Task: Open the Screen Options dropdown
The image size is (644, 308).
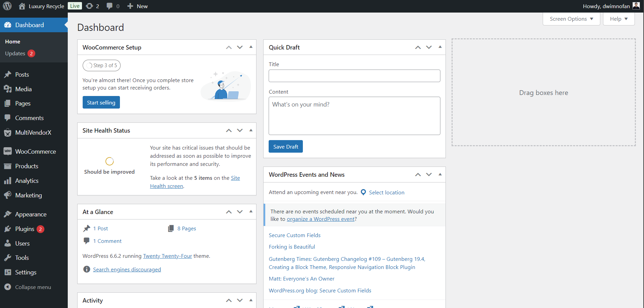Action: tap(571, 19)
